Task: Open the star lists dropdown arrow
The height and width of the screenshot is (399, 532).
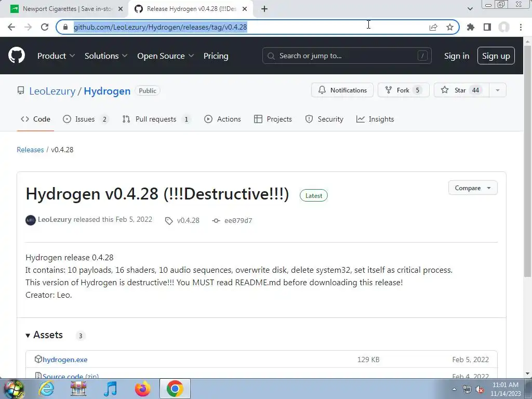Action: point(498,90)
